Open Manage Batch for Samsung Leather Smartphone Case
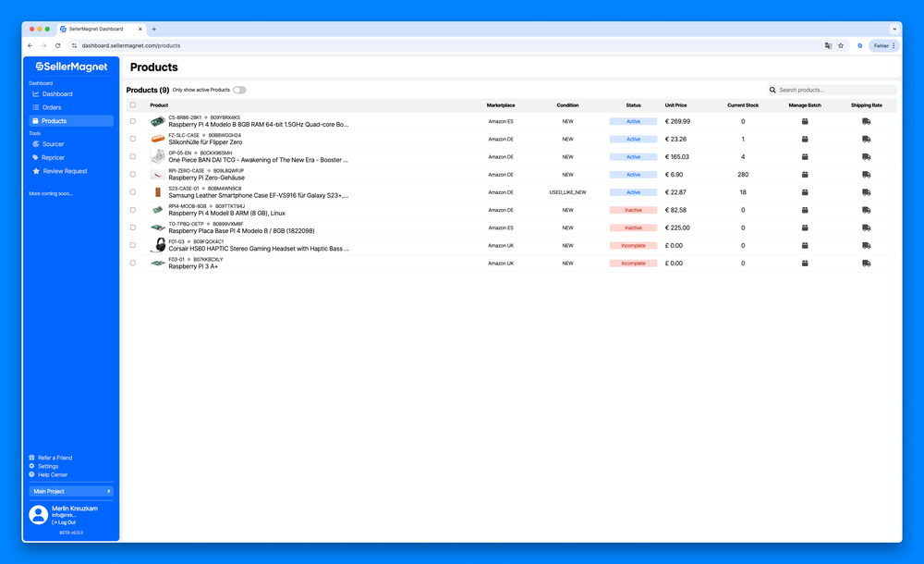 click(x=805, y=192)
